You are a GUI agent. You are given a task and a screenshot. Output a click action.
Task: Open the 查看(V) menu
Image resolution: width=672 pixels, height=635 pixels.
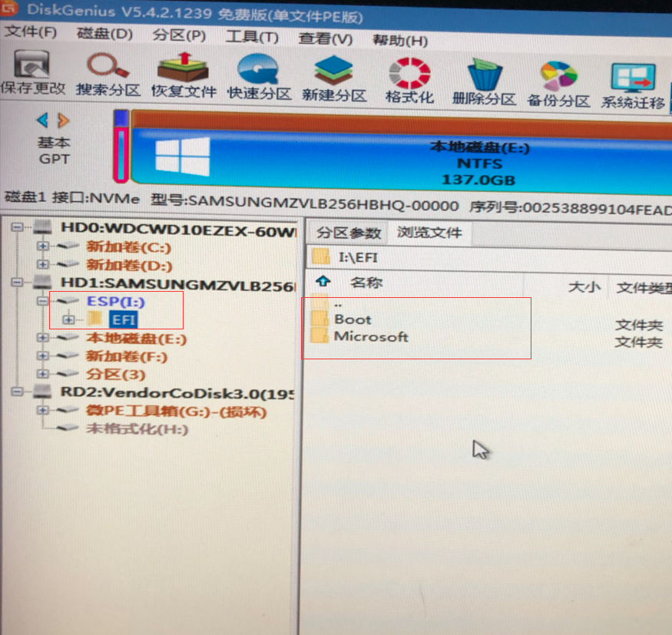click(326, 37)
